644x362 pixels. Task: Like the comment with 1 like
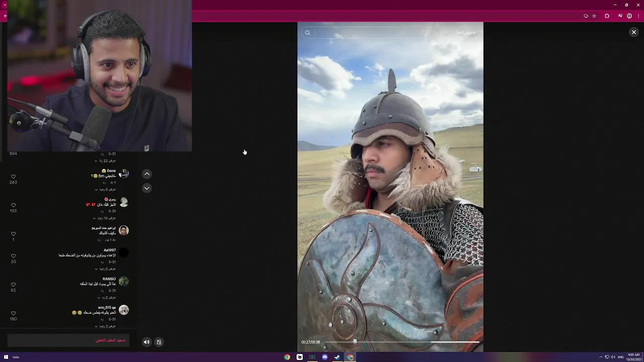13,234
